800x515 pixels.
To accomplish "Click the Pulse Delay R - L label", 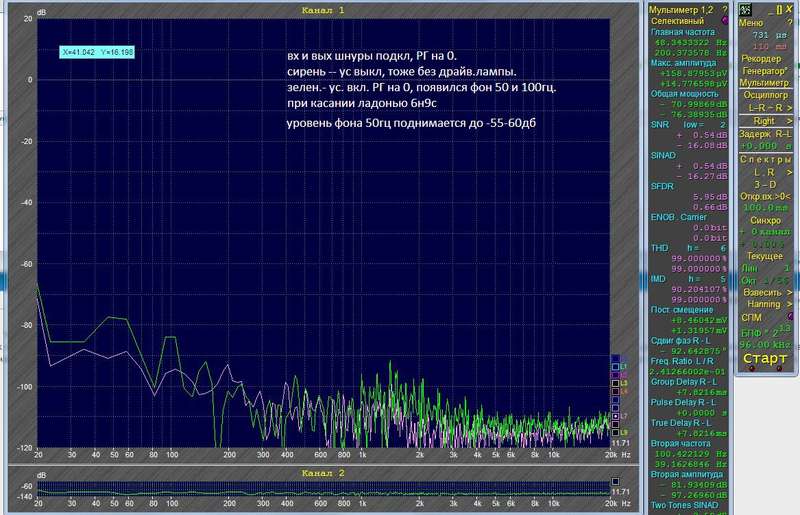I will tap(683, 402).
